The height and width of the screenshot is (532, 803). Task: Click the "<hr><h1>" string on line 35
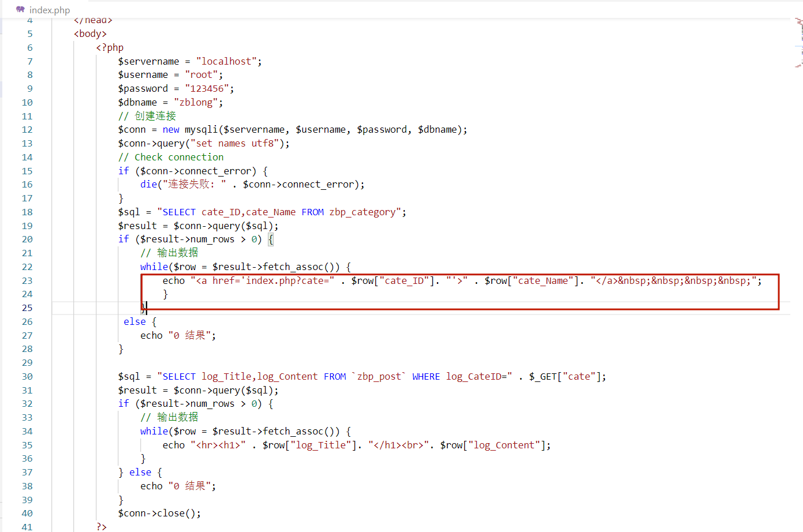pyautogui.click(x=218, y=445)
